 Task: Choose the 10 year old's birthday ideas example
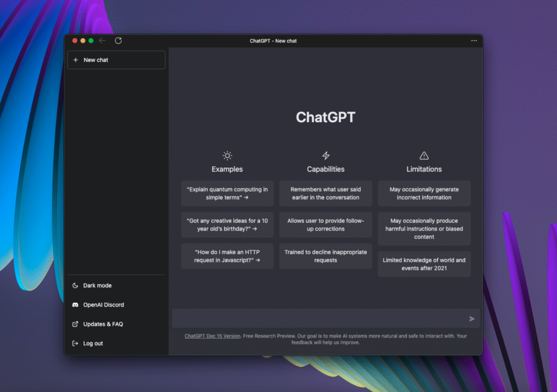pos(227,225)
